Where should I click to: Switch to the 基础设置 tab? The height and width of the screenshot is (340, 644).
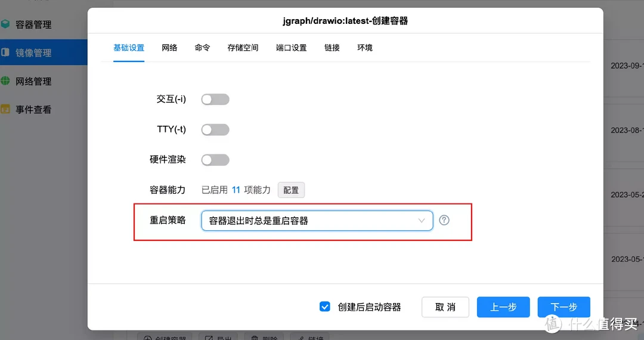[x=129, y=48]
